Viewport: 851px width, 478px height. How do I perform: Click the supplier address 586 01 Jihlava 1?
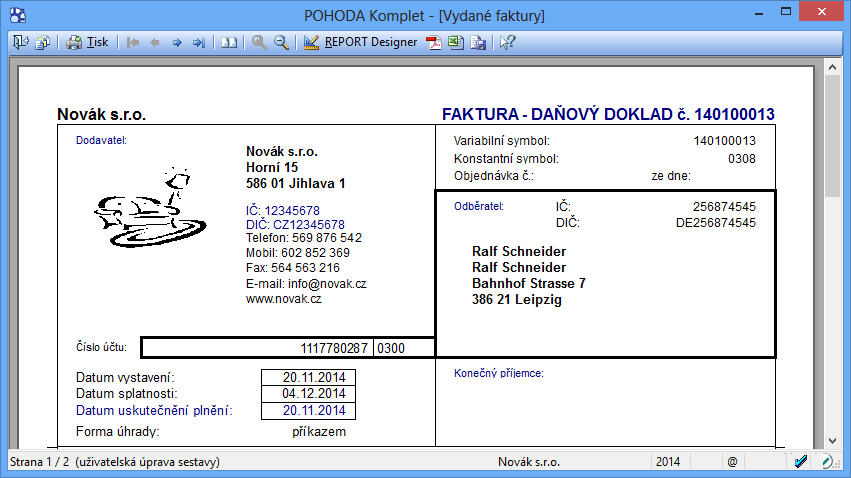point(296,183)
